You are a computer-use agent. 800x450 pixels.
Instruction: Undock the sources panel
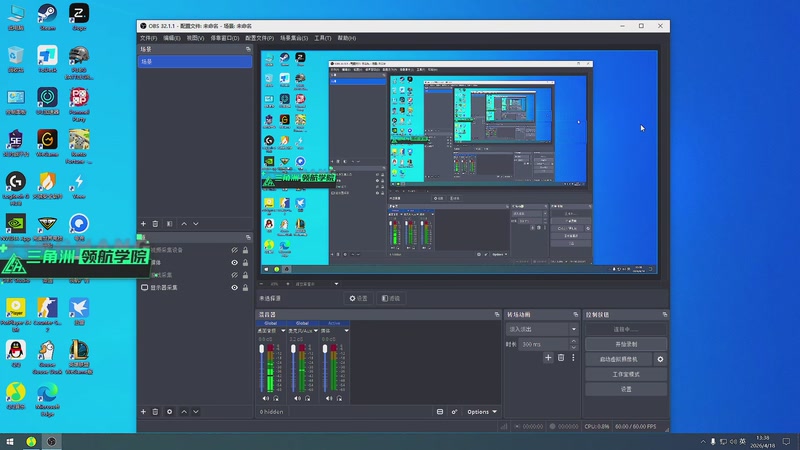(x=248, y=237)
